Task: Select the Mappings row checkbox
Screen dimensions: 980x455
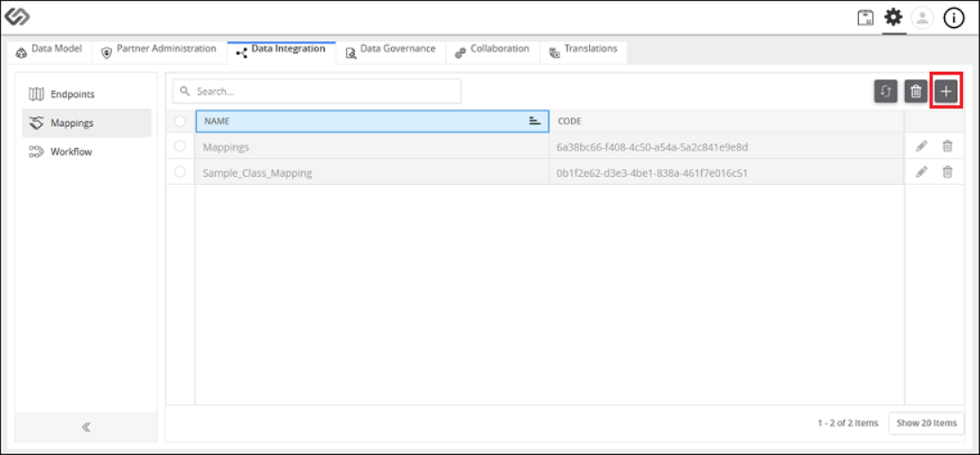Action: 180,145
